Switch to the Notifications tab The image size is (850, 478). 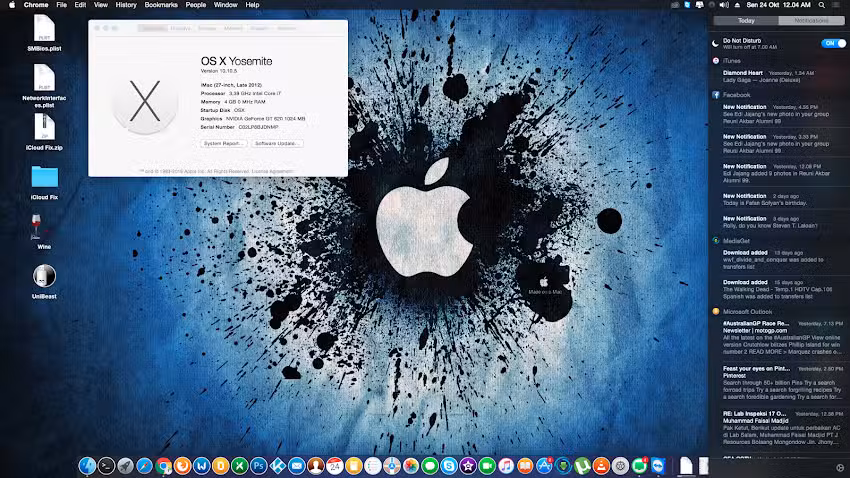[x=810, y=20]
